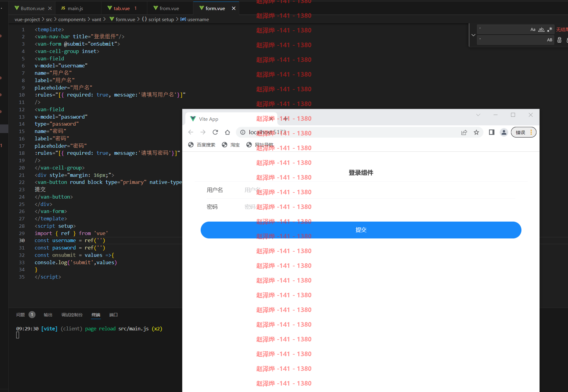Open the 百度搜索 bookmark

pos(202,145)
